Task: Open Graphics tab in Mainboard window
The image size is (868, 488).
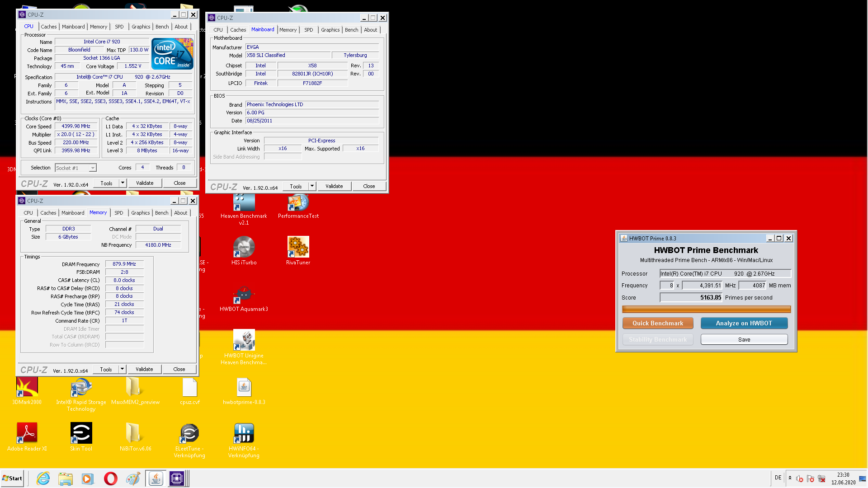Action: (330, 30)
